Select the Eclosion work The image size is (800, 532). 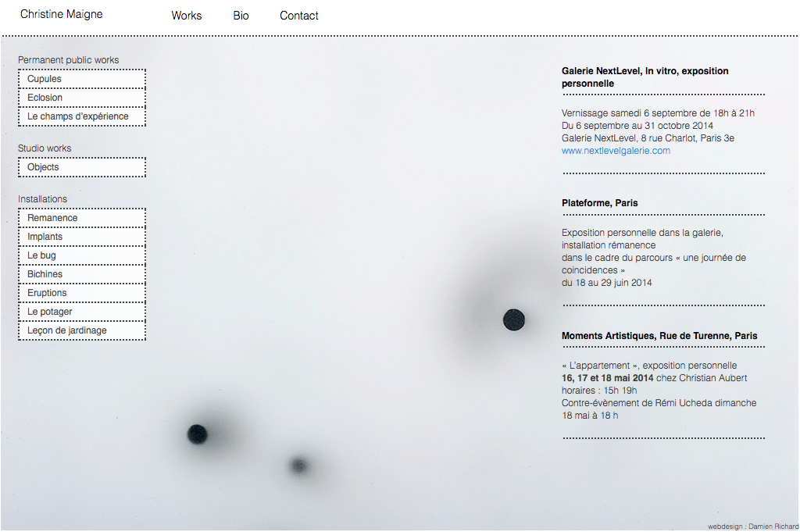(82, 98)
